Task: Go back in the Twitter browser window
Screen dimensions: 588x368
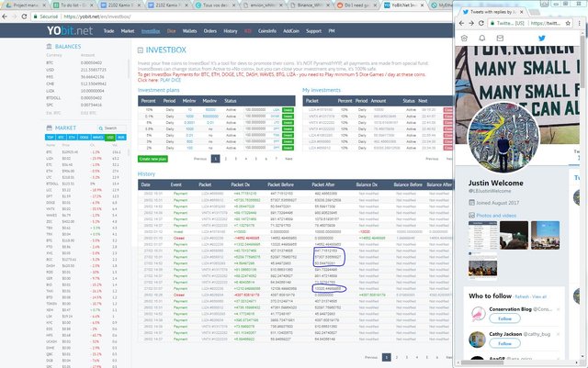Action: [461, 23]
